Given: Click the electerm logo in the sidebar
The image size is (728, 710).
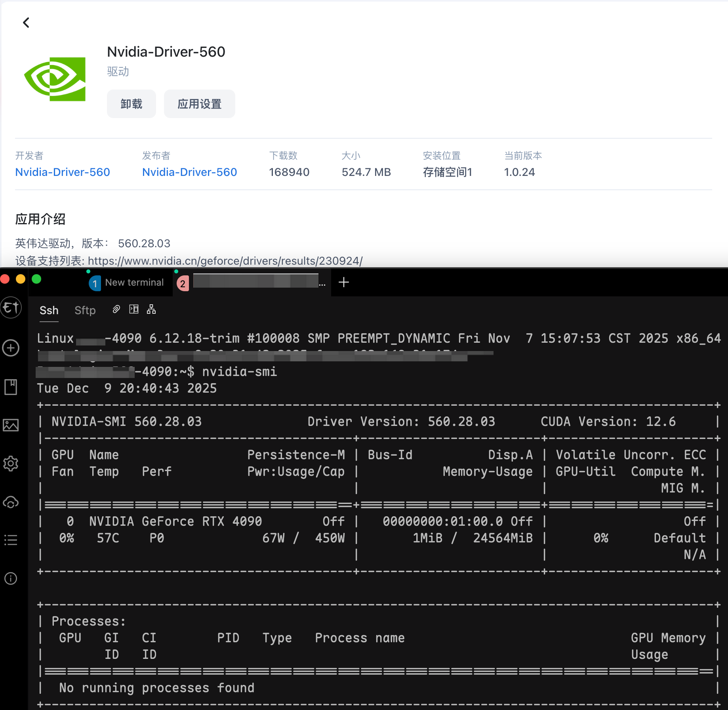Looking at the screenshot, I should (x=11, y=307).
